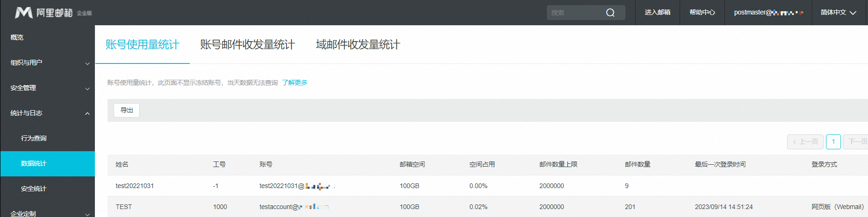Viewport: 868px width, 217px height.
Task: Click the 最后一次登录时间 column header
Action: point(720,164)
